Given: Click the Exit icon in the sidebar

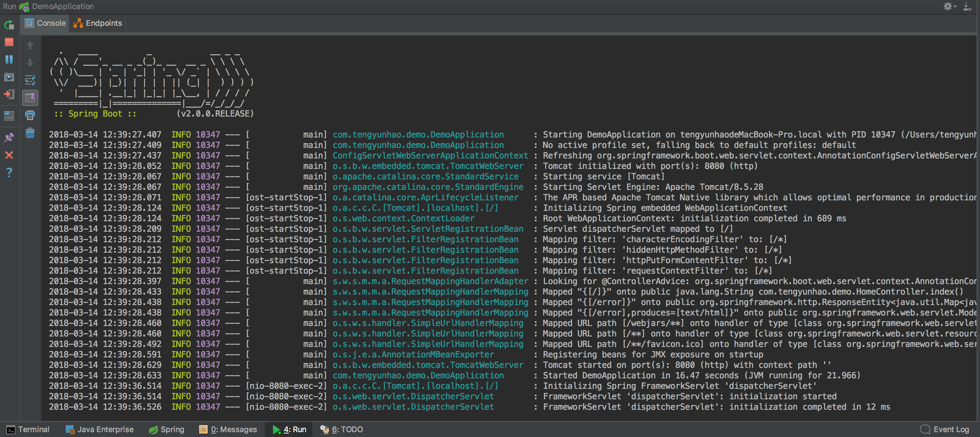Looking at the screenshot, I should tap(9, 94).
